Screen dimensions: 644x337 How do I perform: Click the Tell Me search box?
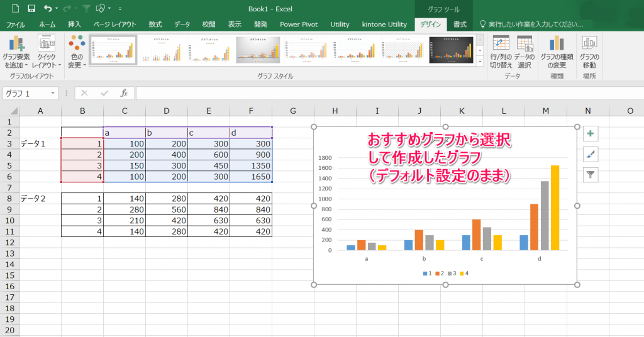[531, 25]
